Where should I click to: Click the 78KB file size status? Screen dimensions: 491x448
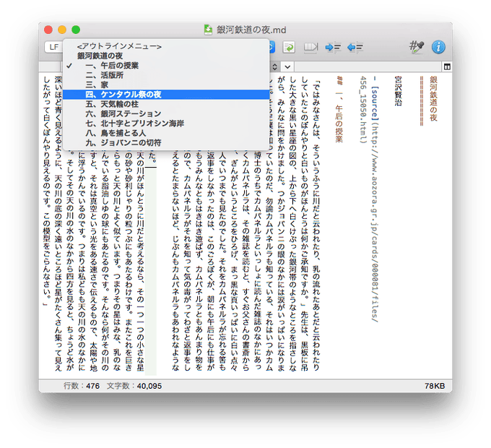pyautogui.click(x=435, y=386)
